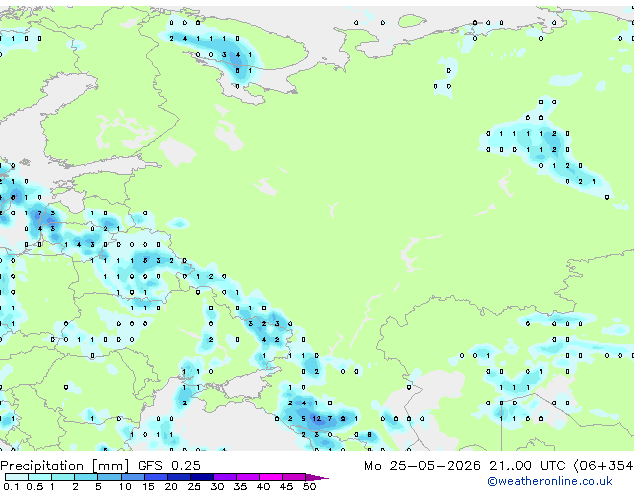This screenshot has width=634, height=490.
Task: Pick the 10–15 mm legend color swatch
Action: coord(133,477)
